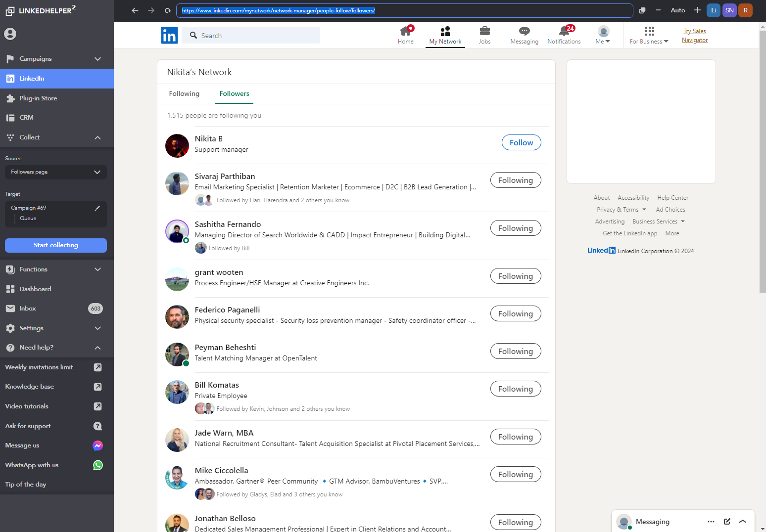Open the CRM sidebar menu item
Image resolution: width=766 pixels, height=532 pixels.
click(27, 118)
